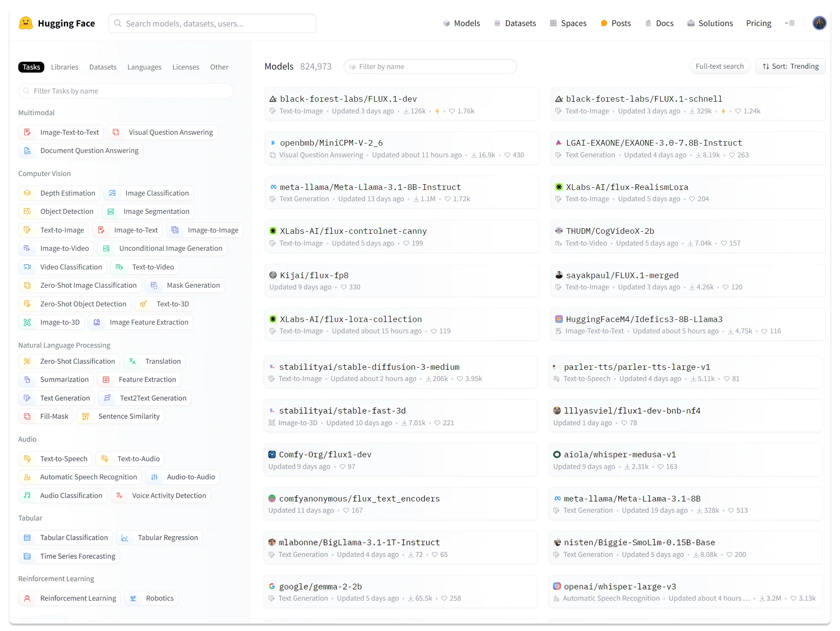The height and width of the screenshot is (631, 840).
Task: Click the Robotics task icon
Action: (133, 598)
